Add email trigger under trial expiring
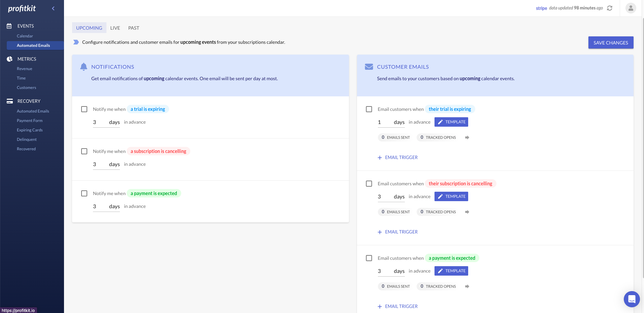Screen dimensions: 644x313 point(398,157)
